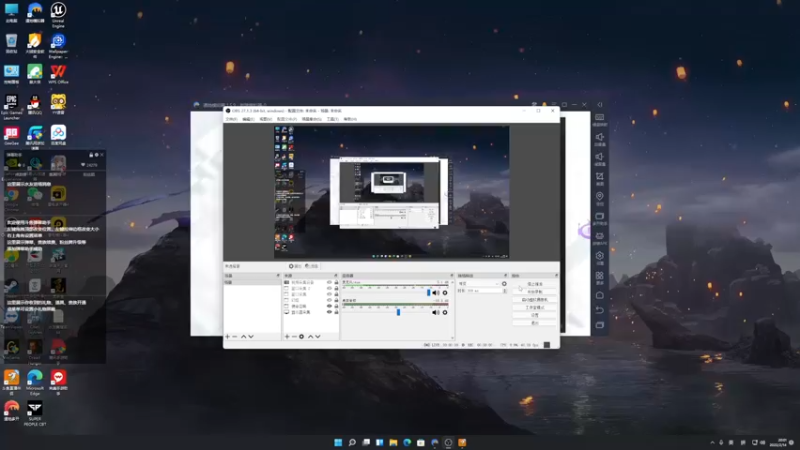Add a new source with the plus icon
Screen dimensions: 800x450
[287, 337]
